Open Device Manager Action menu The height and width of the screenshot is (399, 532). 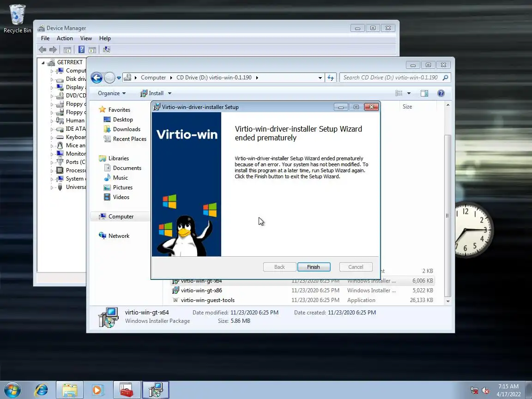point(65,38)
